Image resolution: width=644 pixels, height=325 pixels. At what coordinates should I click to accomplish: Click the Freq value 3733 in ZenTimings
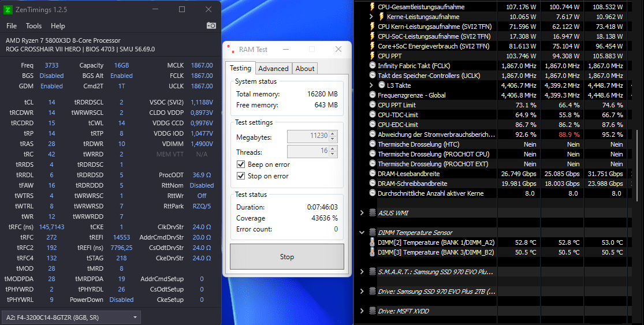click(x=51, y=65)
